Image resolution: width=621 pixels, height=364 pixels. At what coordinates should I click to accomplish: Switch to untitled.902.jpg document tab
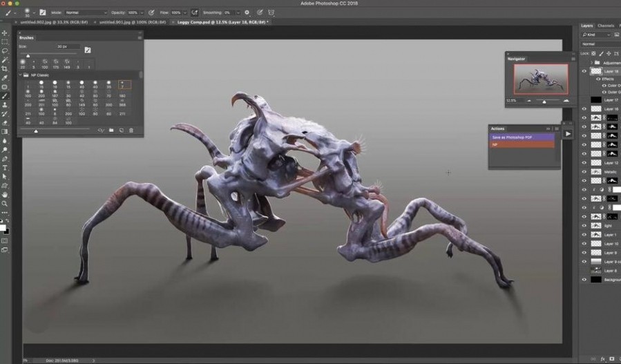54,23
